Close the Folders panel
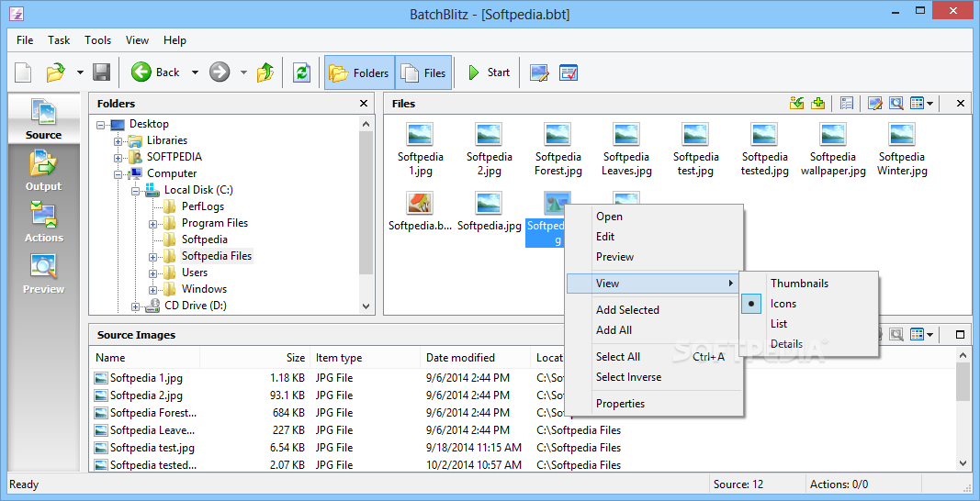The height and width of the screenshot is (501, 980). click(364, 104)
